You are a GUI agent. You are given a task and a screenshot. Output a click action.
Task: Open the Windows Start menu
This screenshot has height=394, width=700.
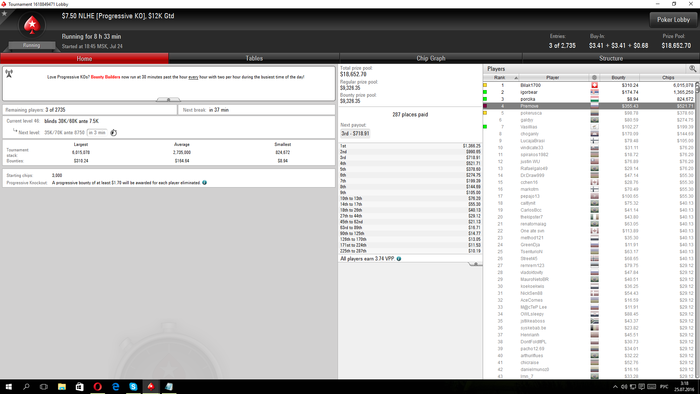8,387
